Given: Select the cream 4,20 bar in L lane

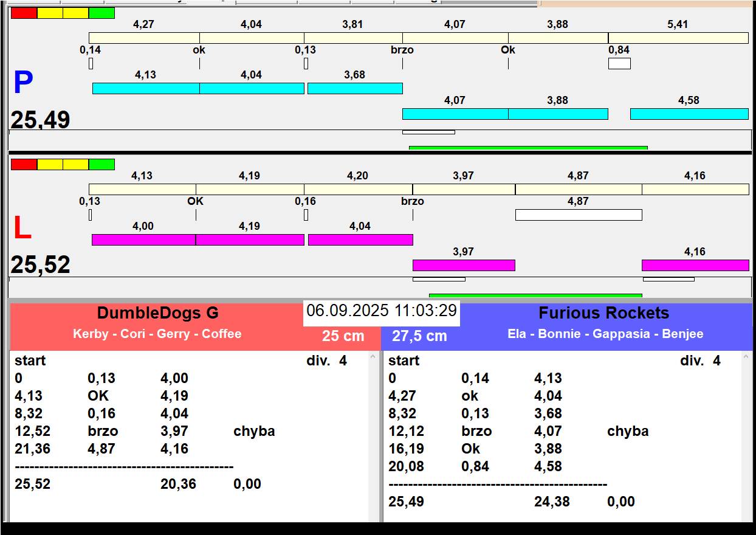Looking at the screenshot, I should tap(359, 189).
